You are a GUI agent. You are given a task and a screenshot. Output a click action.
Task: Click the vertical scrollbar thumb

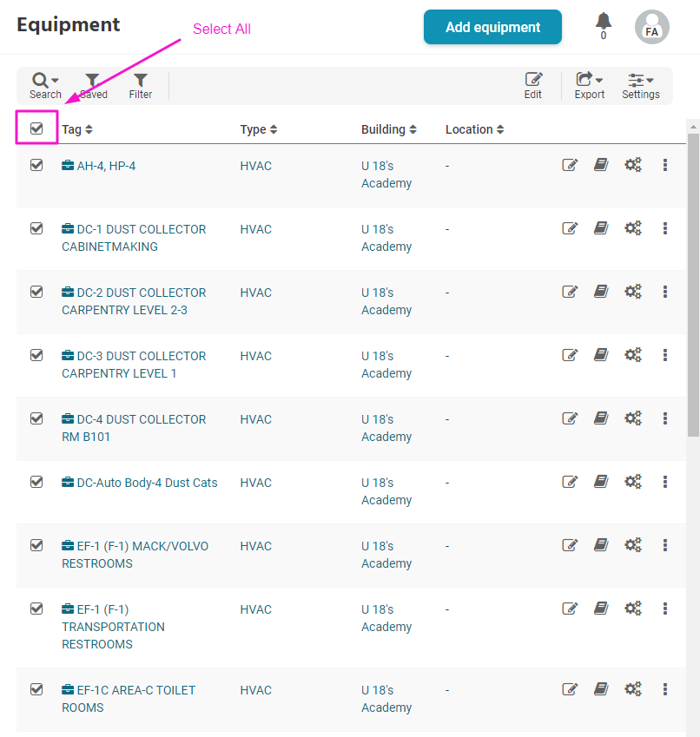[x=693, y=286]
